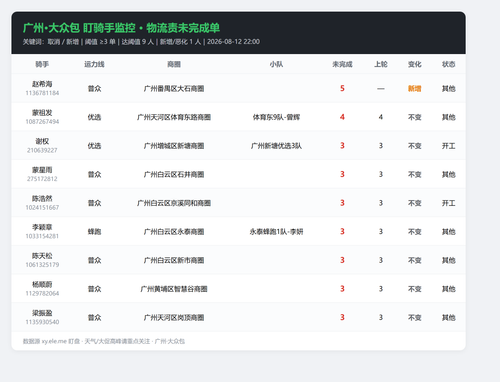The height and width of the screenshot is (382, 500).
Task: Click team cell 体育东9队-曾辉
Action: pyautogui.click(x=276, y=117)
